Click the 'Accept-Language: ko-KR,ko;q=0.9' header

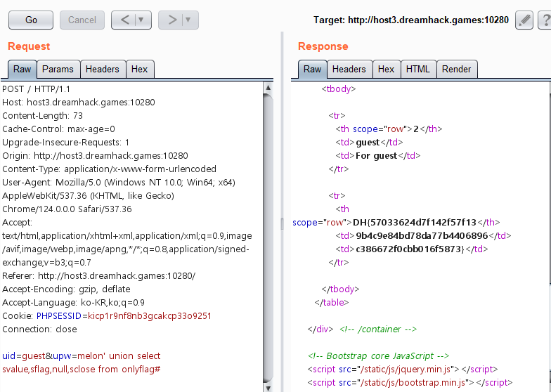[x=73, y=302]
